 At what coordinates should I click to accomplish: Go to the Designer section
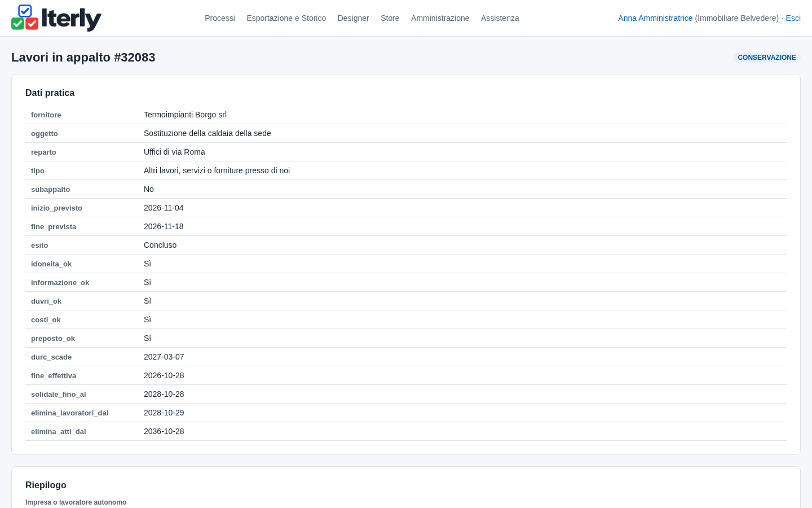[354, 18]
